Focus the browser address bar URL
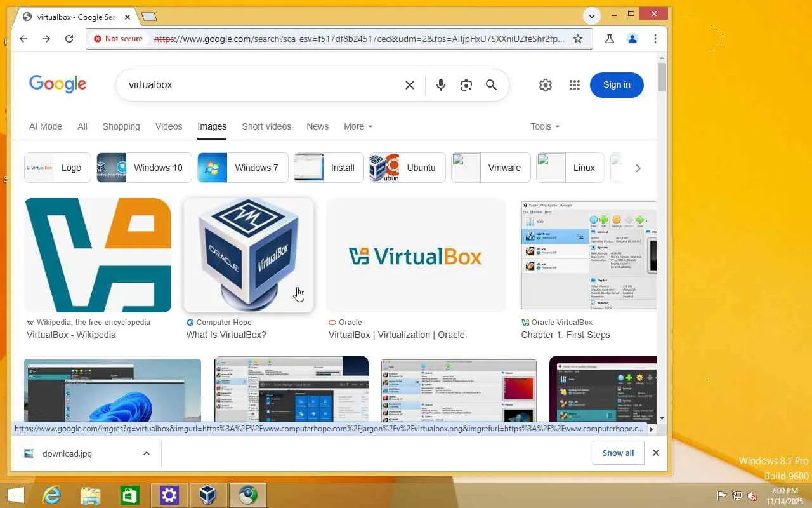Screen dimensions: 812x508 point(359,39)
